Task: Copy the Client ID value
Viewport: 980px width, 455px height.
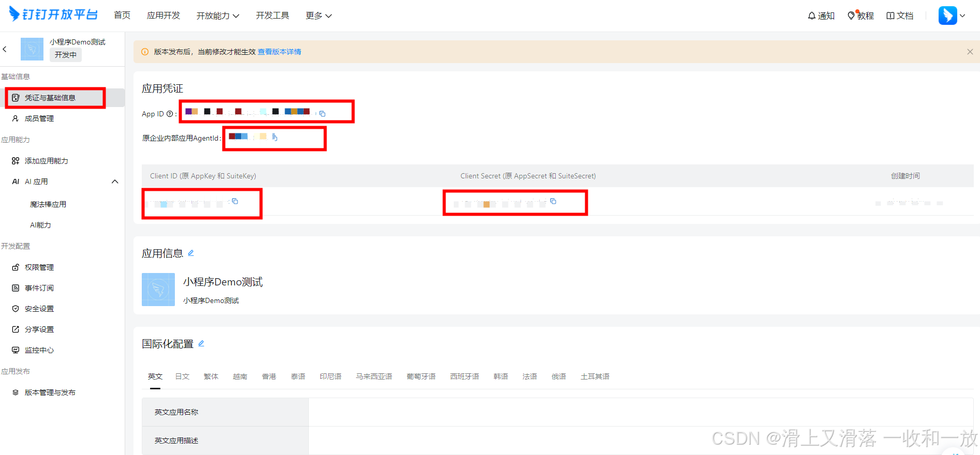Action: [235, 201]
